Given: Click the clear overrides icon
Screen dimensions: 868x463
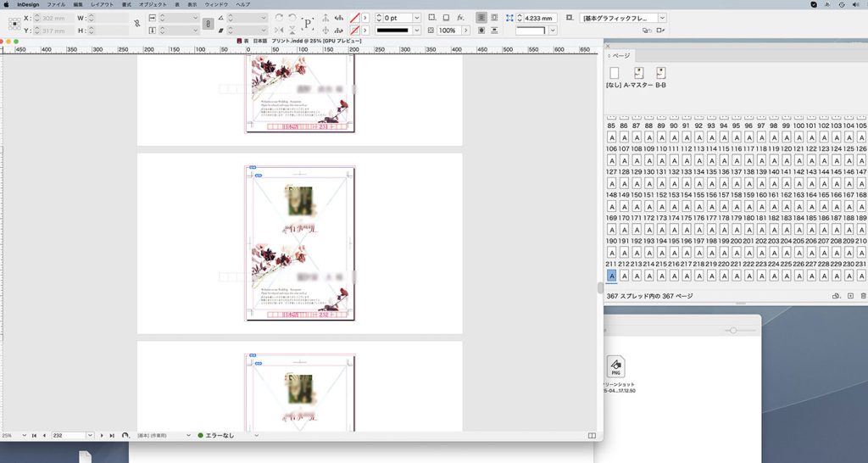Looking at the screenshot, I should click(647, 31).
